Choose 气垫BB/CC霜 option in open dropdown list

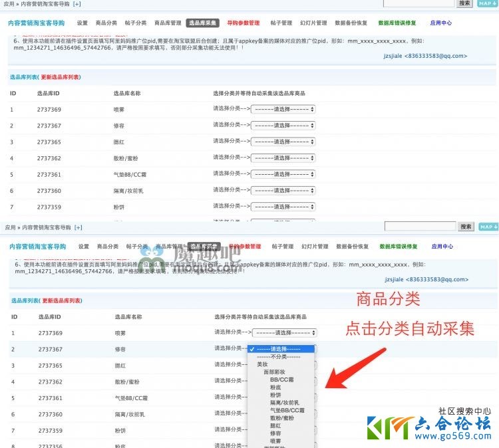click(281, 411)
